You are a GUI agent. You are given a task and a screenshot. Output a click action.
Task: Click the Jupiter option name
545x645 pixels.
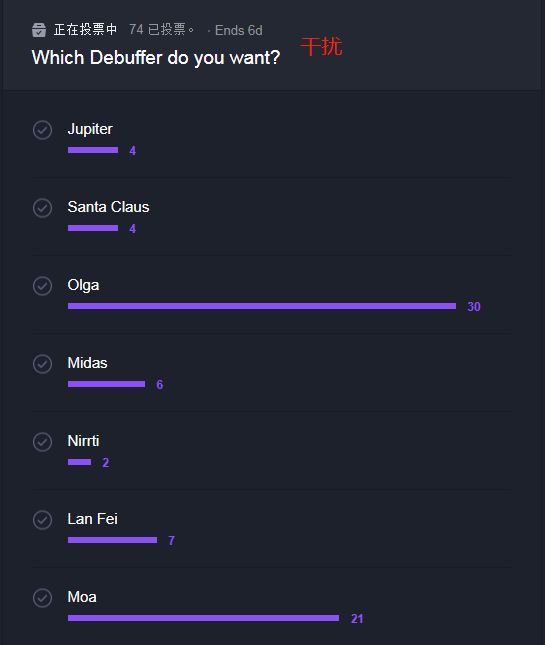point(90,130)
